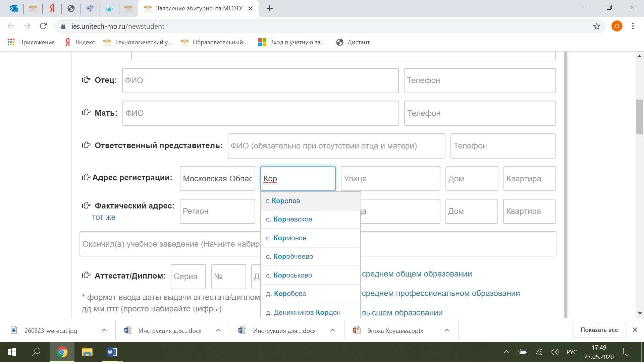Open the Приложения apps grid shortcut

(31, 42)
